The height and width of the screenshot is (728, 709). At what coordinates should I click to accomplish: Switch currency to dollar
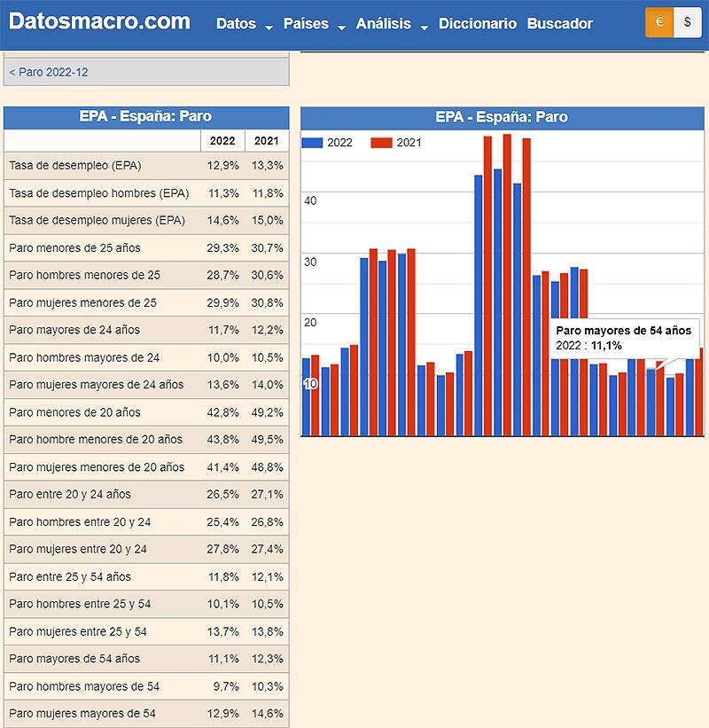688,23
